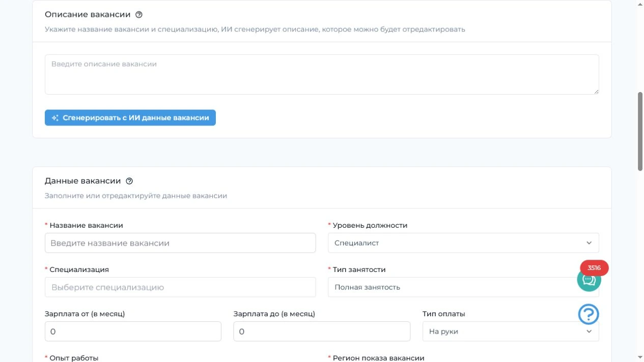
Task: Focus the vacancy description text area
Action: (x=322, y=74)
